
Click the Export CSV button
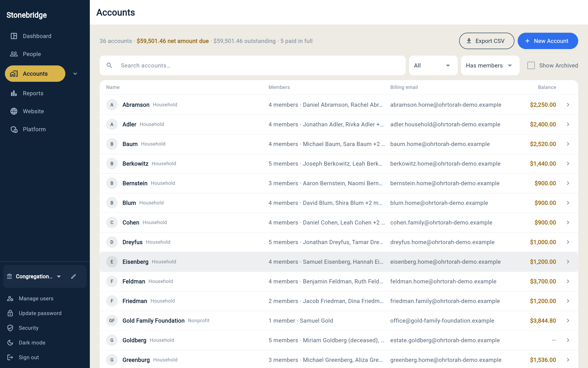click(487, 41)
